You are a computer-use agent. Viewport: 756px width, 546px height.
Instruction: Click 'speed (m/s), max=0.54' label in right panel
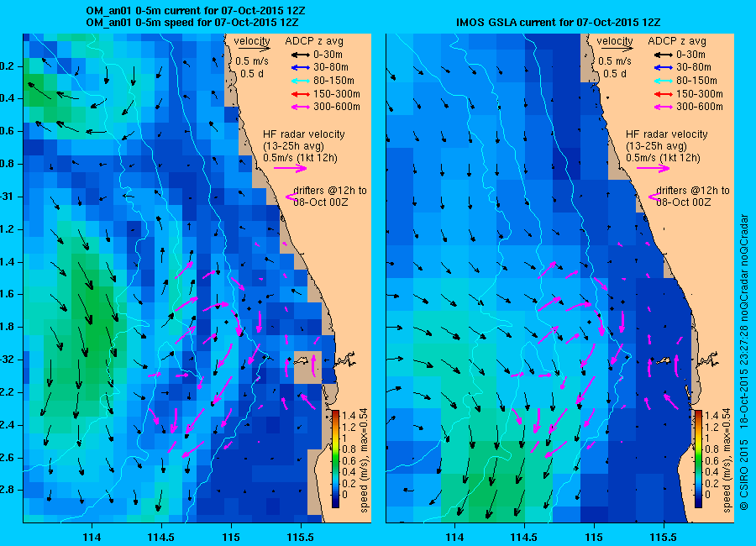point(727,460)
